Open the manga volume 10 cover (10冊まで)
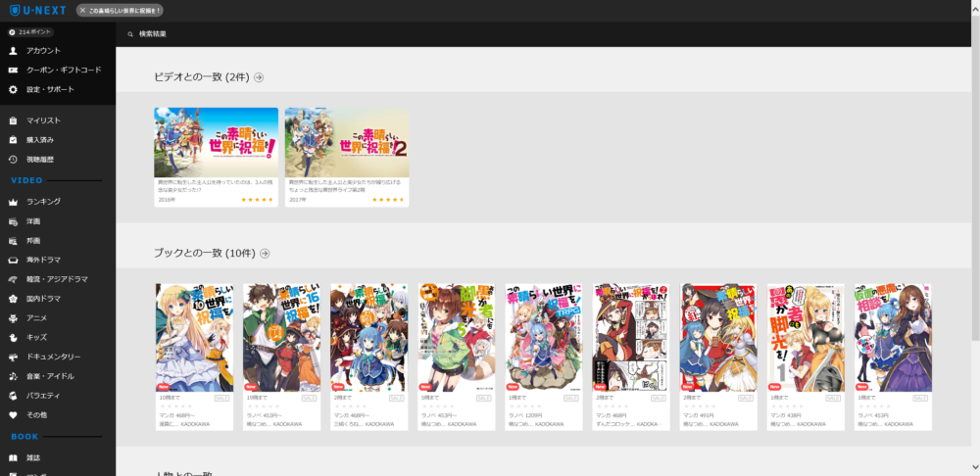The height and width of the screenshot is (476, 980). 194,338
